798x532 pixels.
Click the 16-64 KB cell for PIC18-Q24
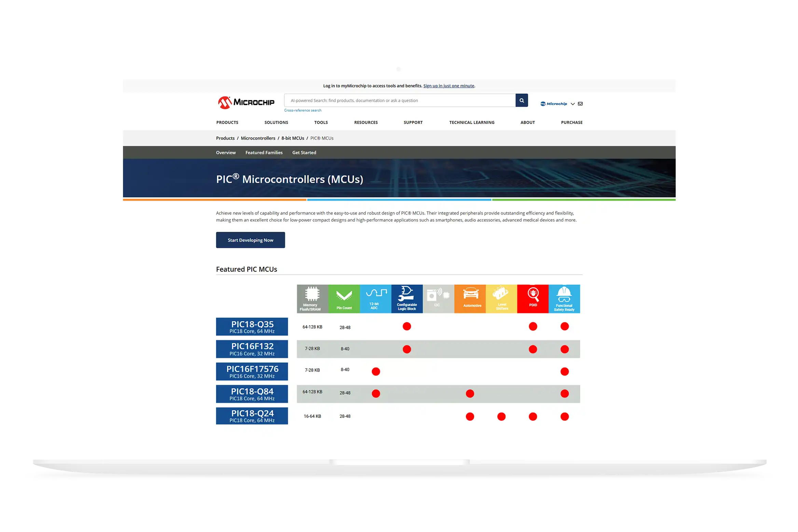pyautogui.click(x=312, y=416)
